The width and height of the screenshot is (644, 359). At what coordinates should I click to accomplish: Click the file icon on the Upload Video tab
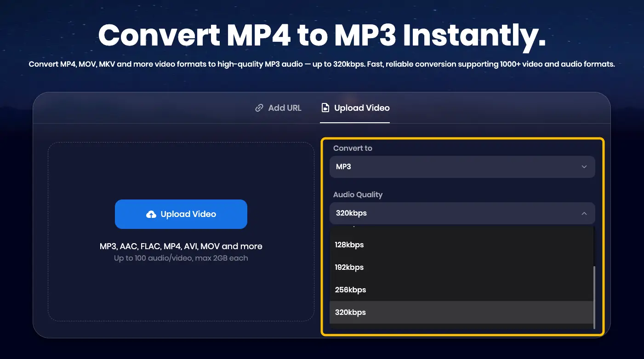click(x=325, y=108)
